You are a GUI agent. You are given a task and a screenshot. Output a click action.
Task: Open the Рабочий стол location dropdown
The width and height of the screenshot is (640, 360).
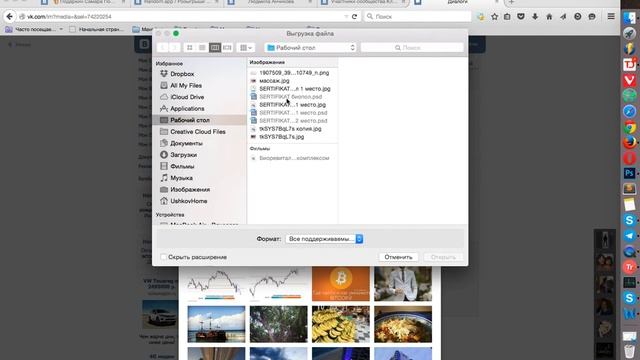(310, 48)
